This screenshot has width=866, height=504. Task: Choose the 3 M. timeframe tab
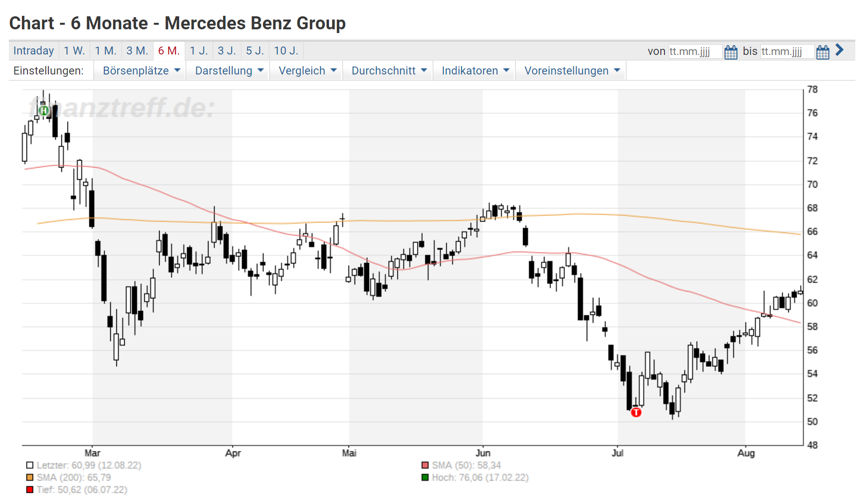click(137, 51)
